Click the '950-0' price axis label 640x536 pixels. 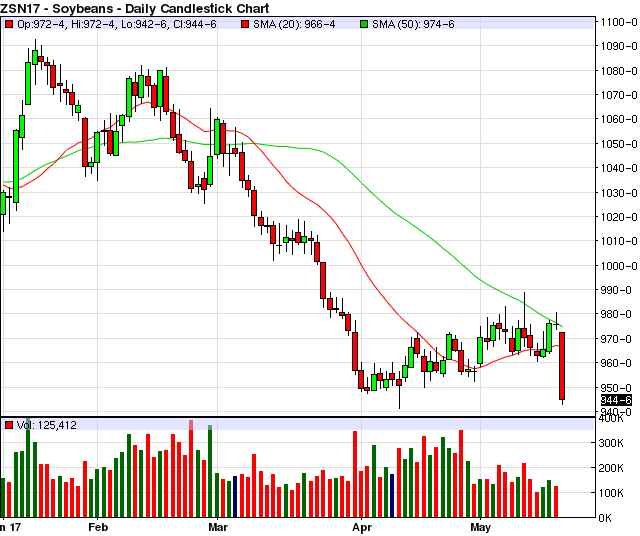pyautogui.click(x=616, y=387)
